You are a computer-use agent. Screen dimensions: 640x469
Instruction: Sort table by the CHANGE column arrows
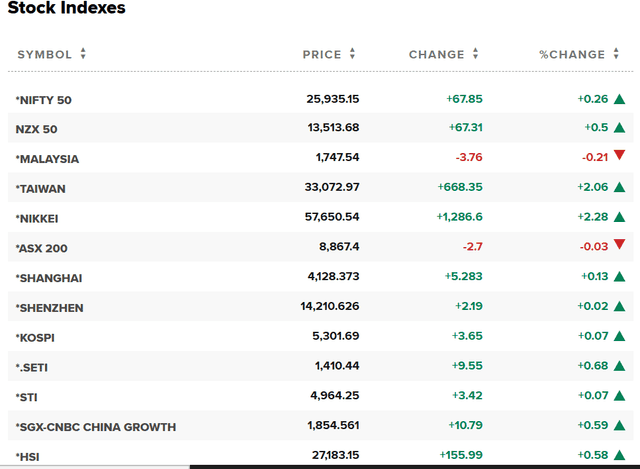click(x=476, y=53)
